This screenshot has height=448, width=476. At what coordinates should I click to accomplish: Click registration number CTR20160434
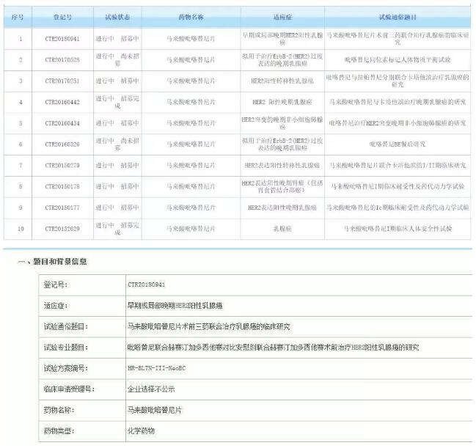(62, 122)
